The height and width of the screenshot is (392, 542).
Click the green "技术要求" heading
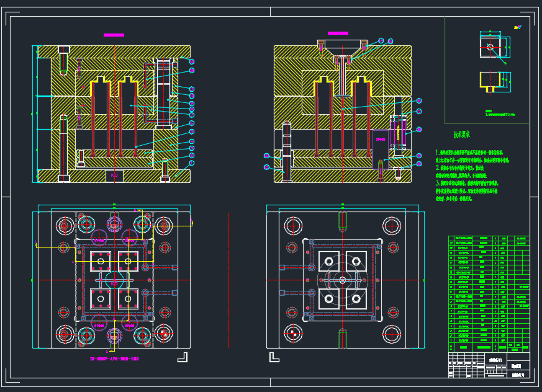[x=461, y=135]
